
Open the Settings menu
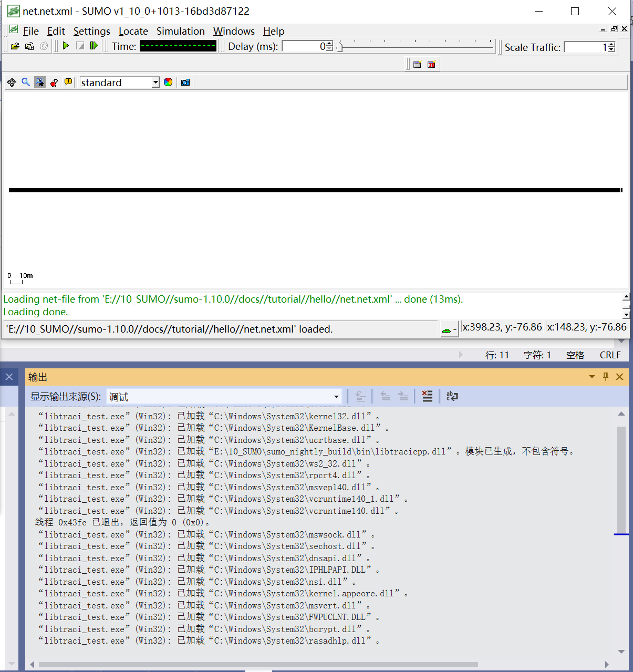click(91, 31)
